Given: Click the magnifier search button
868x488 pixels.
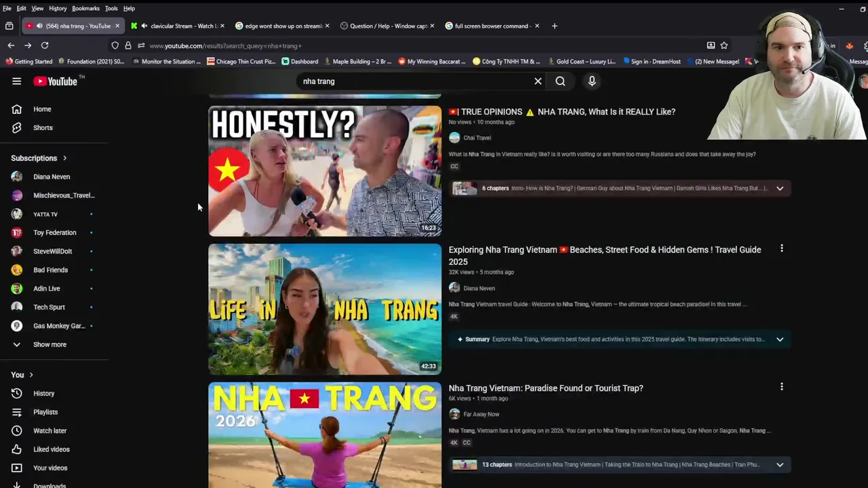Looking at the screenshot, I should click(x=560, y=81).
